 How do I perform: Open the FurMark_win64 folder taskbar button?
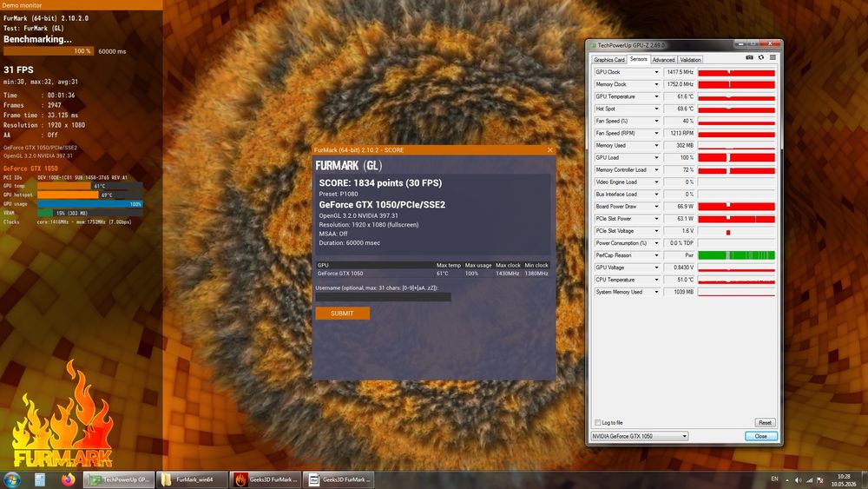(192, 479)
